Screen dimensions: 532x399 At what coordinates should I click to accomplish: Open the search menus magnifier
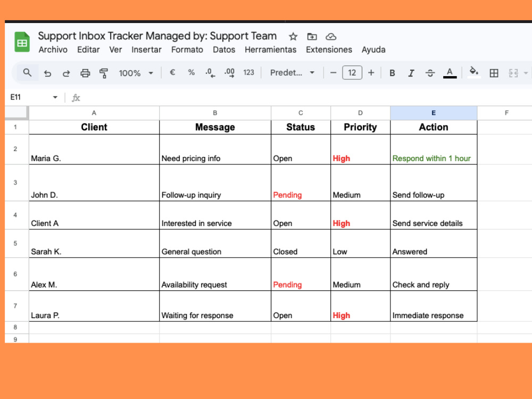coord(27,72)
